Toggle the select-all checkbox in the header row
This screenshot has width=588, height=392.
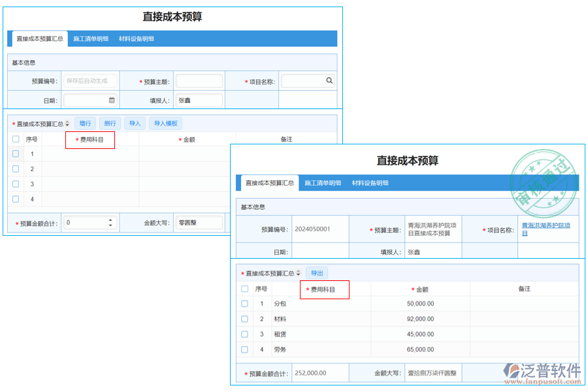15,139
